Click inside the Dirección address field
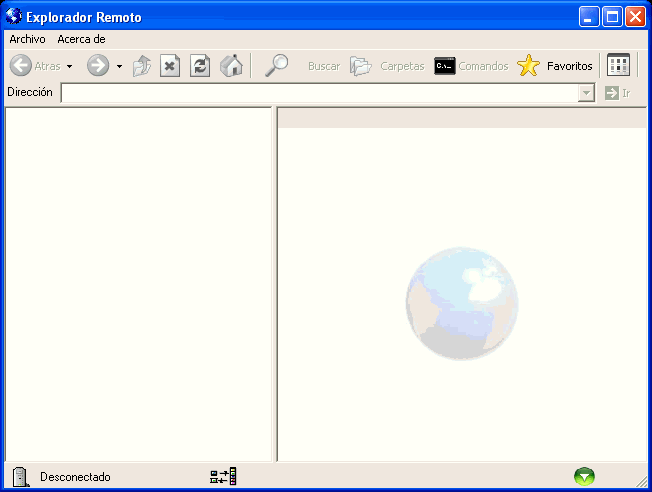This screenshot has height=492, width=652. tap(318, 93)
